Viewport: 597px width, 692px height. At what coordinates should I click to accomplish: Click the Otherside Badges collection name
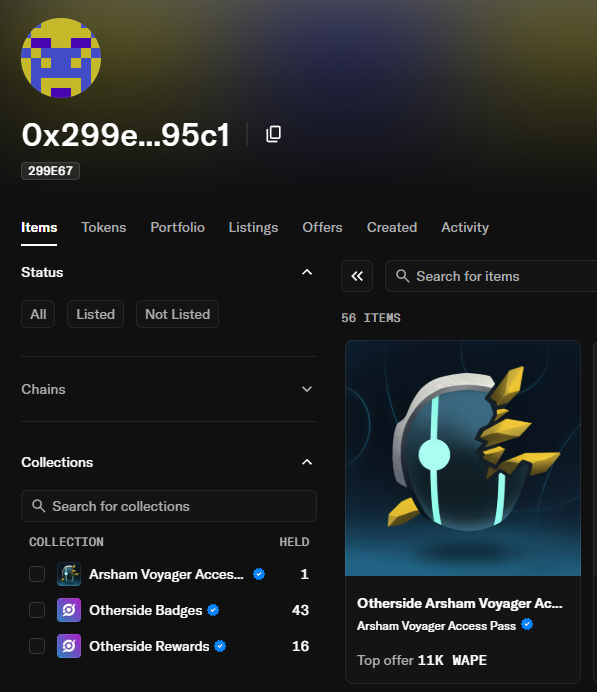(x=146, y=610)
